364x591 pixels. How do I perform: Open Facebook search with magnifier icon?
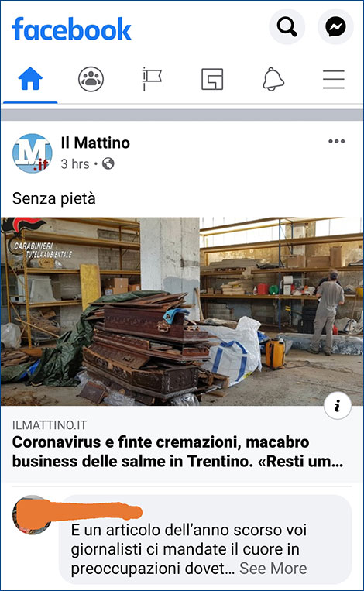coord(287,27)
